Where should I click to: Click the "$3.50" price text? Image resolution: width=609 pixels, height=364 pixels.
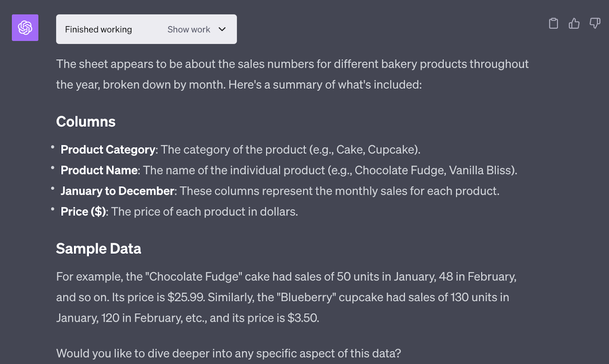[x=303, y=318]
